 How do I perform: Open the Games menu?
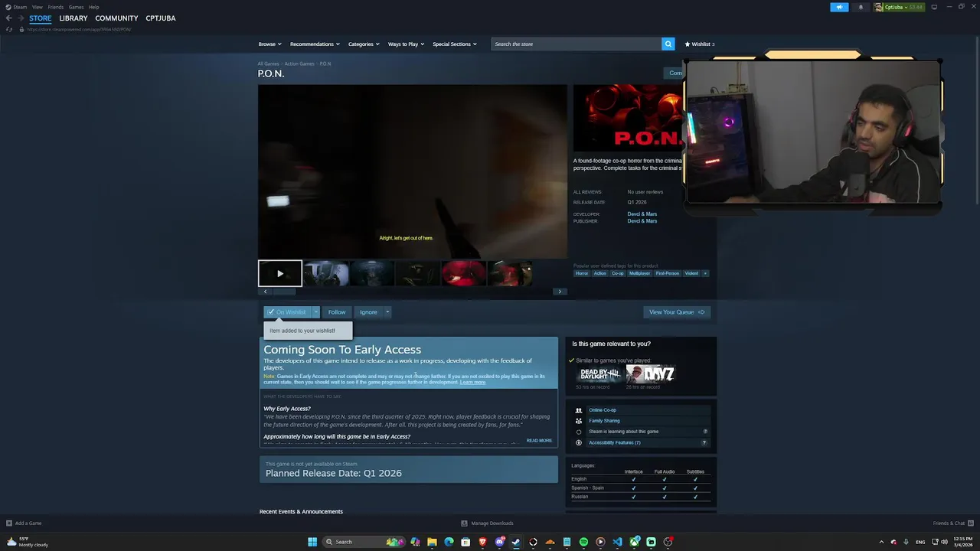[x=76, y=7]
